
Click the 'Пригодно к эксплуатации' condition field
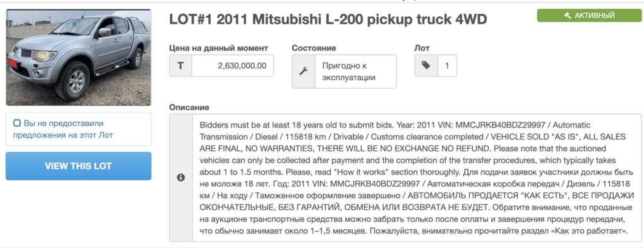pos(356,72)
